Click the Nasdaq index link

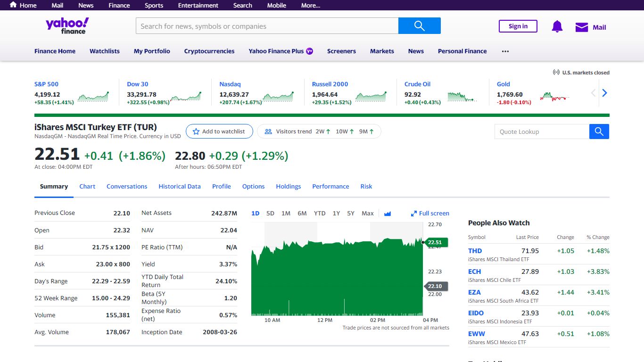point(230,84)
